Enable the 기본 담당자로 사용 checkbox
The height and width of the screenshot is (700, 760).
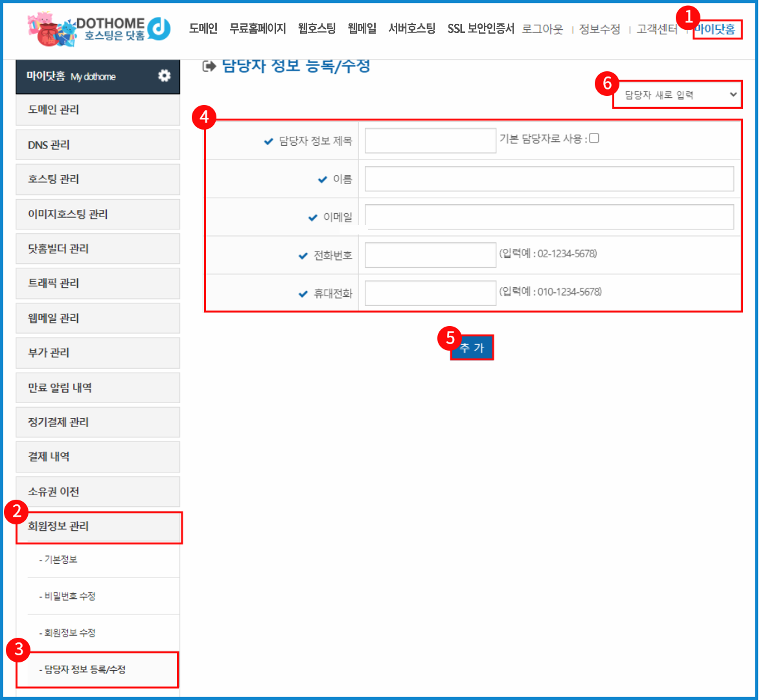coord(594,137)
